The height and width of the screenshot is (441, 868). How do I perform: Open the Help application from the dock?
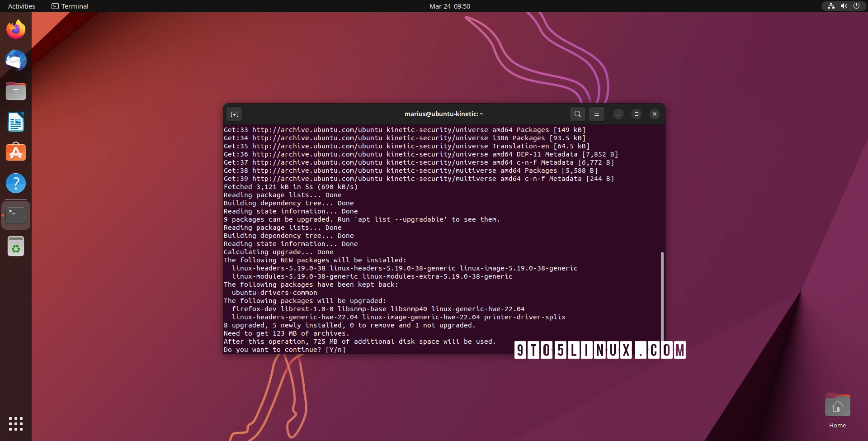pos(16,183)
